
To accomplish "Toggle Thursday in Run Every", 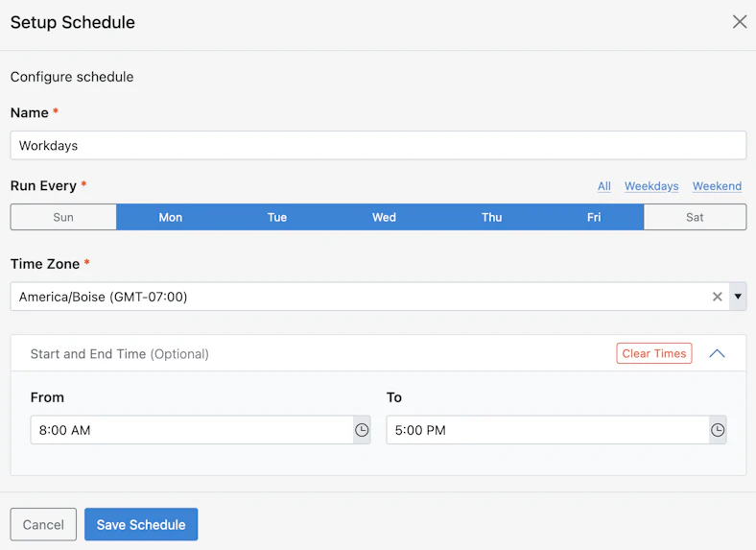I will point(491,217).
